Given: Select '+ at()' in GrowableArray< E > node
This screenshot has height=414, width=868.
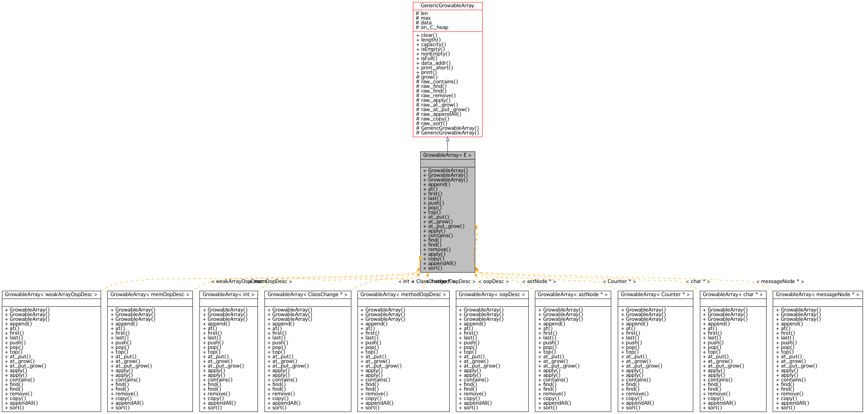Looking at the screenshot, I should point(430,189).
